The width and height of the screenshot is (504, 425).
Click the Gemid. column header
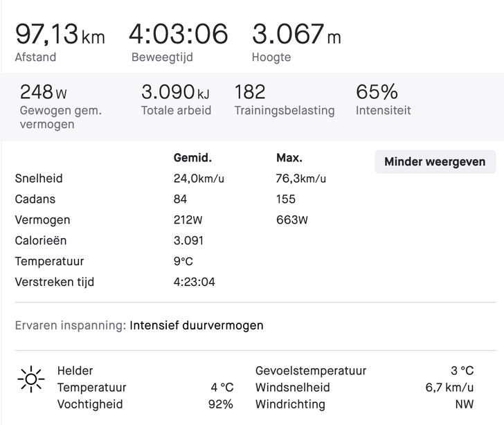pyautogui.click(x=192, y=158)
